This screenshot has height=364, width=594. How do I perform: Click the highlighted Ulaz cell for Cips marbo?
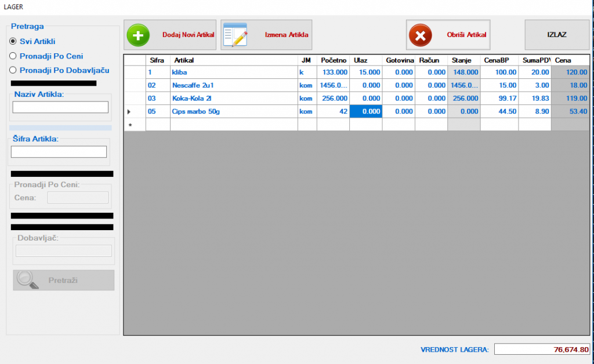click(x=365, y=111)
